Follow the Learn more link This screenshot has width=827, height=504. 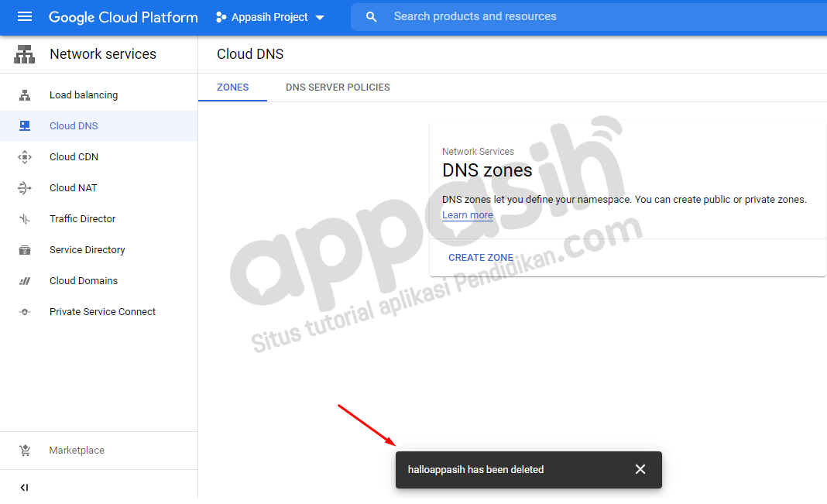click(467, 215)
